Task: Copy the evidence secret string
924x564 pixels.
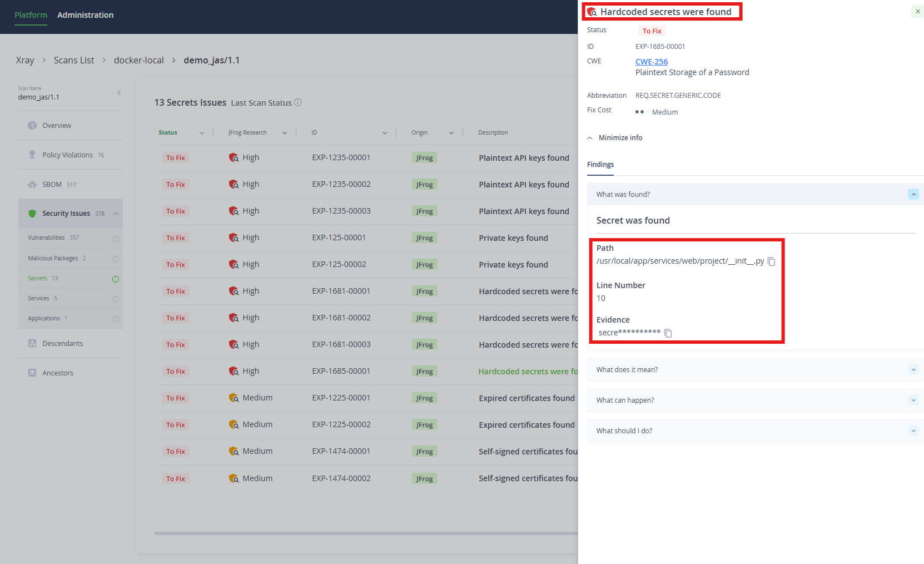Action: (x=668, y=333)
